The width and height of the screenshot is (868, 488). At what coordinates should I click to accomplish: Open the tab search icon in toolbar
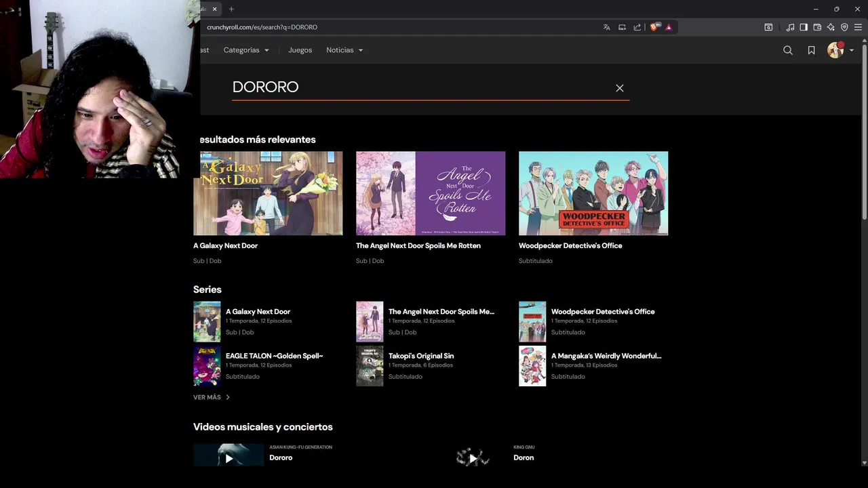(768, 27)
